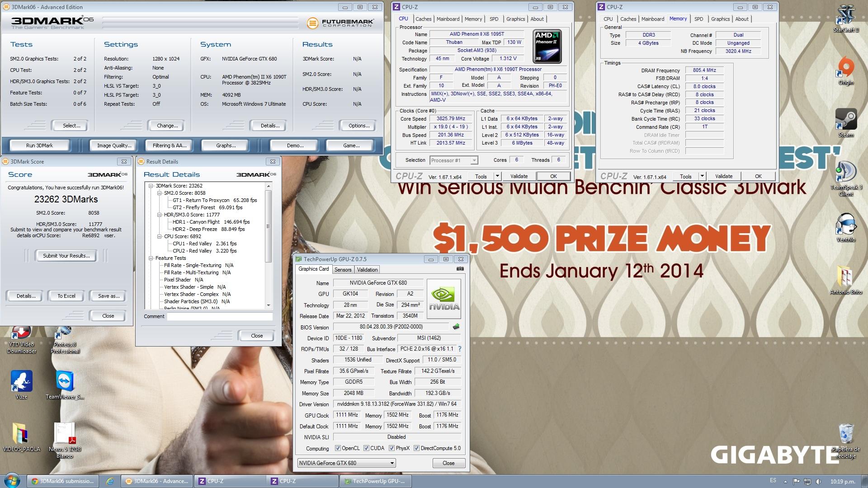Viewport: 868px width, 488px height.
Task: Click the Graphs button in 3DMark06
Action: (226, 145)
